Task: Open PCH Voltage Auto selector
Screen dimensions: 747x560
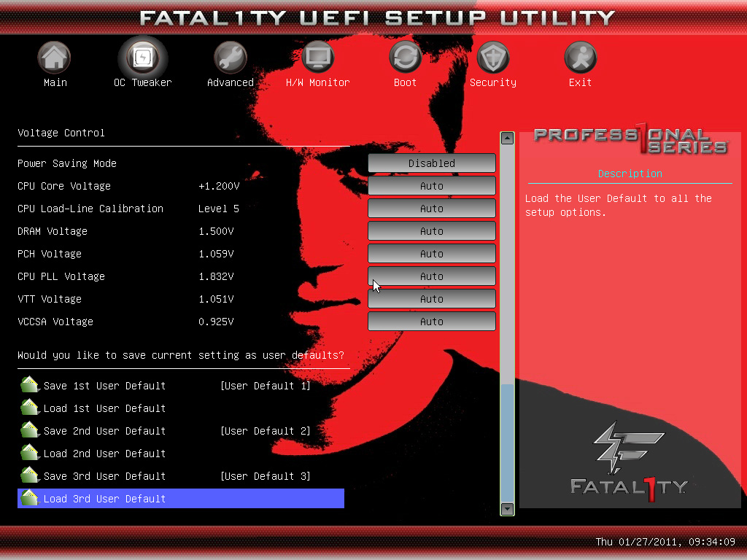Action: click(x=432, y=253)
